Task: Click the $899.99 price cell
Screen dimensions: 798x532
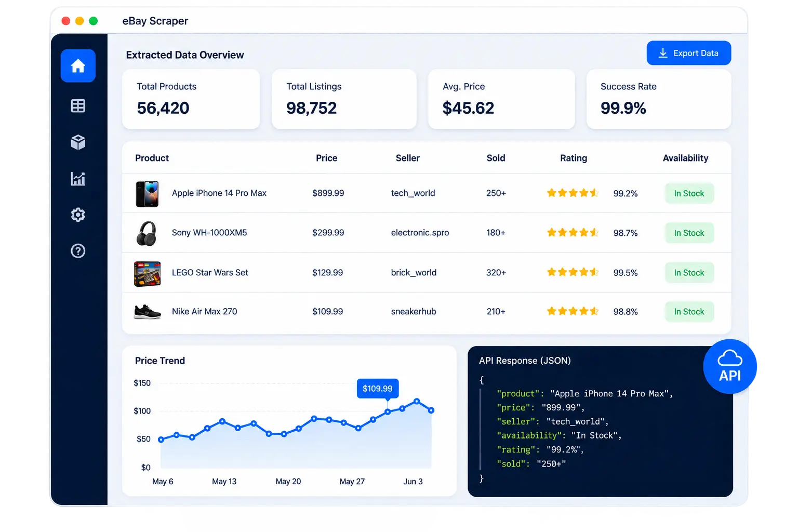Action: pyautogui.click(x=328, y=193)
